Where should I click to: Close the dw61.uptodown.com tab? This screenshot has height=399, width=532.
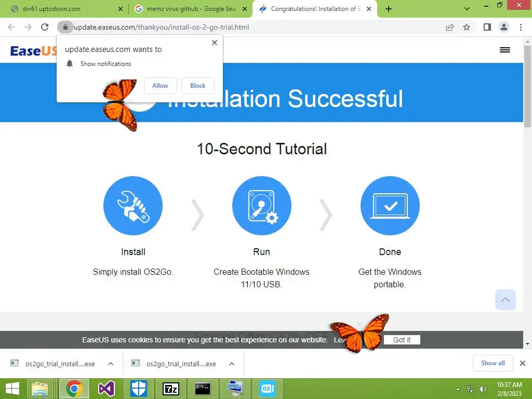pos(120,9)
